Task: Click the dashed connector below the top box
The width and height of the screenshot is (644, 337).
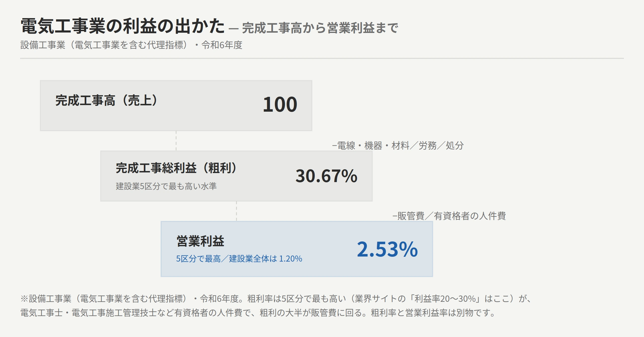Action: click(x=176, y=141)
